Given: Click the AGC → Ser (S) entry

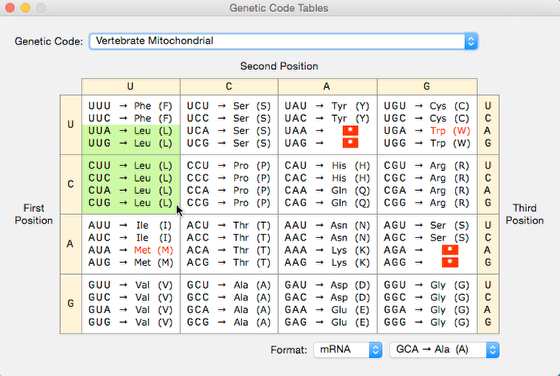Looking at the screenshot, I should (427, 238).
